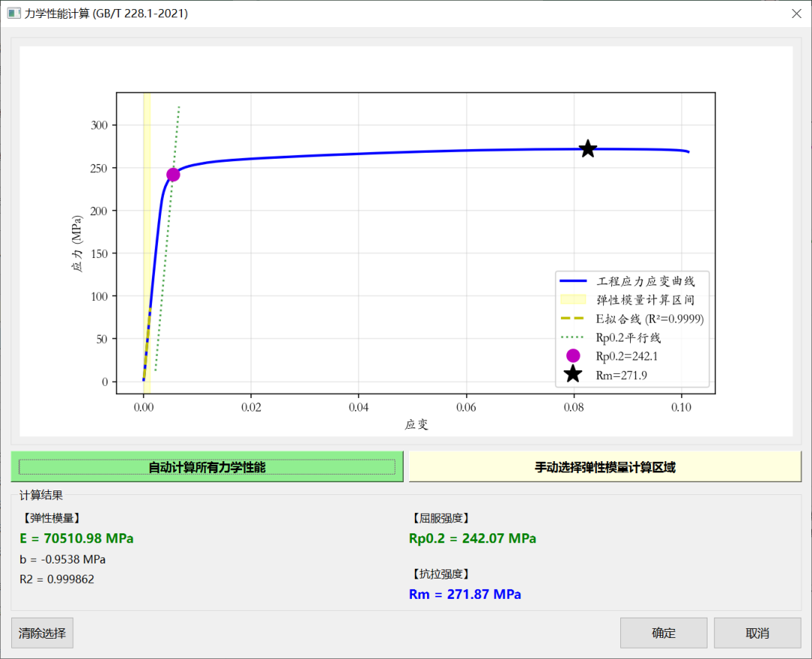Viewport: 812px width, 659px height.
Task: Click the yellow elastic modulus interval band
Action: [x=147, y=243]
